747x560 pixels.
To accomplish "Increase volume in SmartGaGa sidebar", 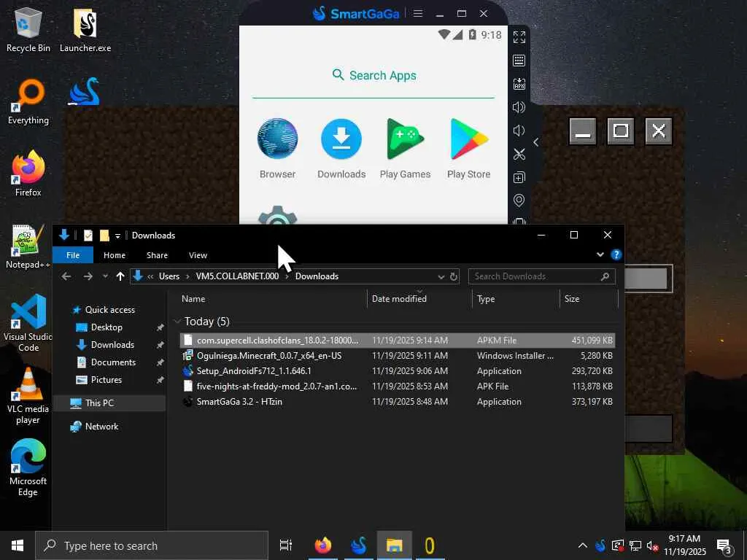I will click(519, 107).
